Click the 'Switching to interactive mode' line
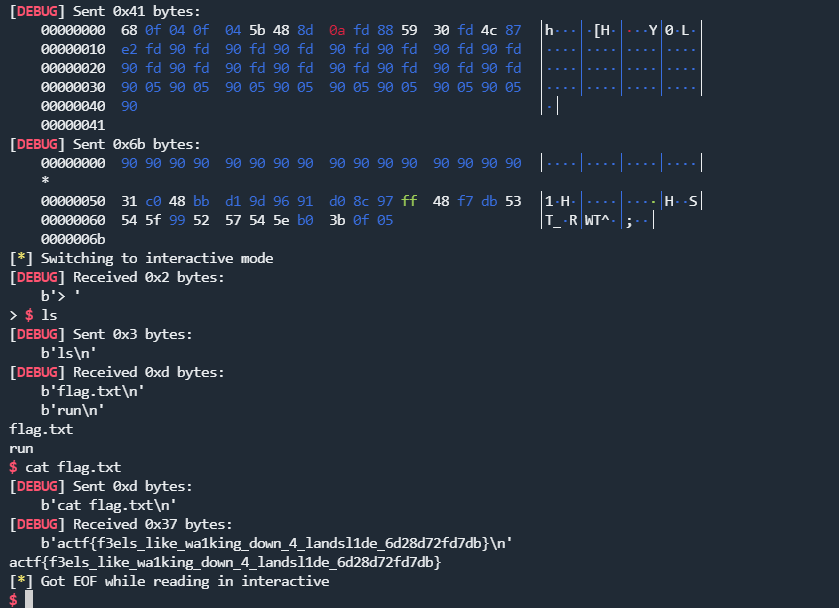 (141, 258)
